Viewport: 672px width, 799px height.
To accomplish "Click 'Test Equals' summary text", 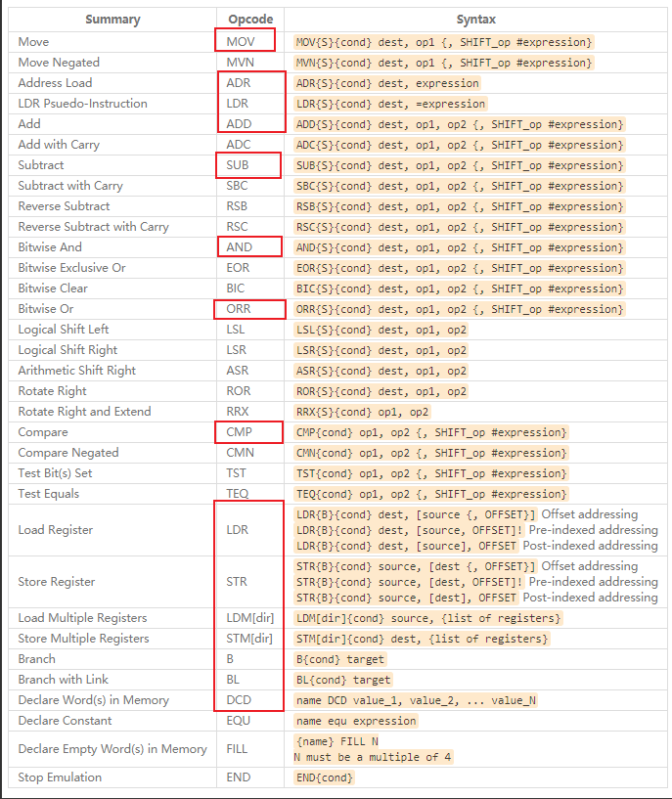I will pyautogui.click(x=49, y=494).
